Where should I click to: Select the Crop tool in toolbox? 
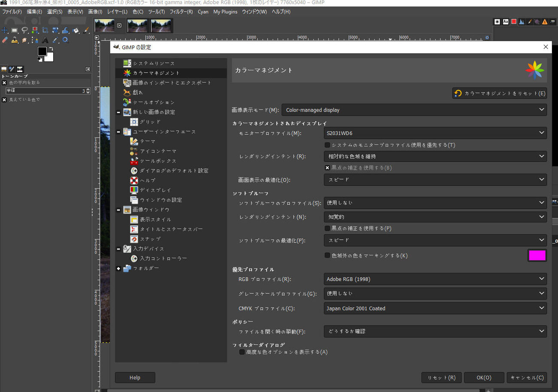point(45,30)
